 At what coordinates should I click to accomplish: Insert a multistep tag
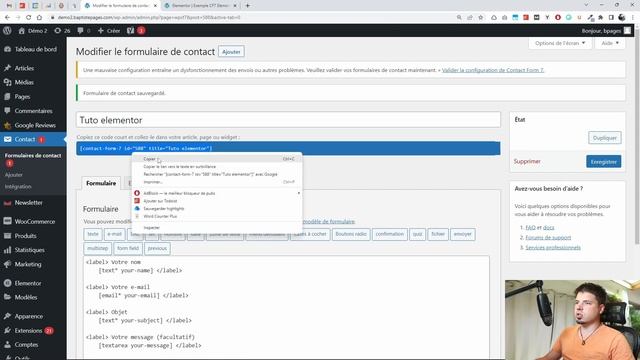[x=98, y=249]
